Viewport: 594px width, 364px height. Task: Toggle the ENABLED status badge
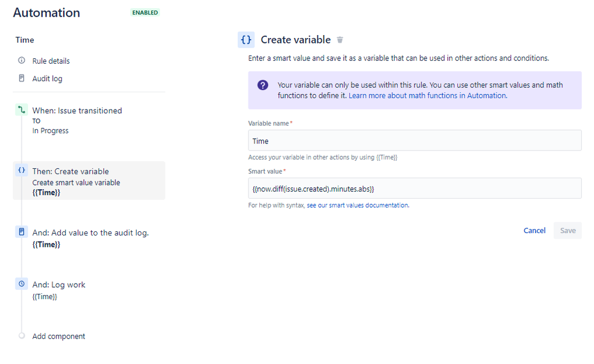[144, 12]
